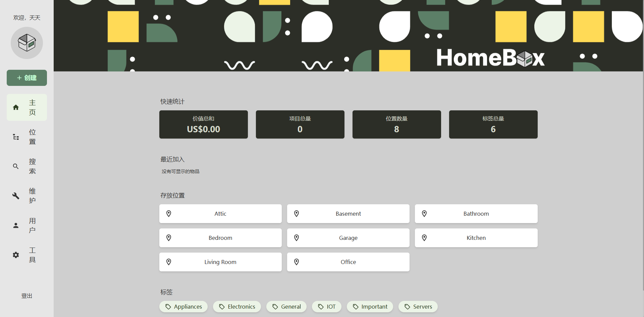Click the tag icon on General chip
644x317 pixels.
pyautogui.click(x=275, y=307)
